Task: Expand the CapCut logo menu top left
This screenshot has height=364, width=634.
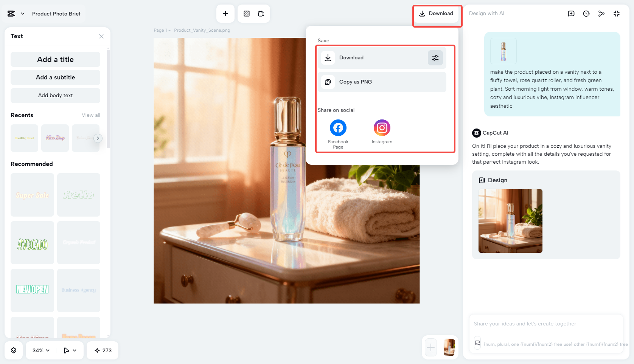Action: coord(16,13)
